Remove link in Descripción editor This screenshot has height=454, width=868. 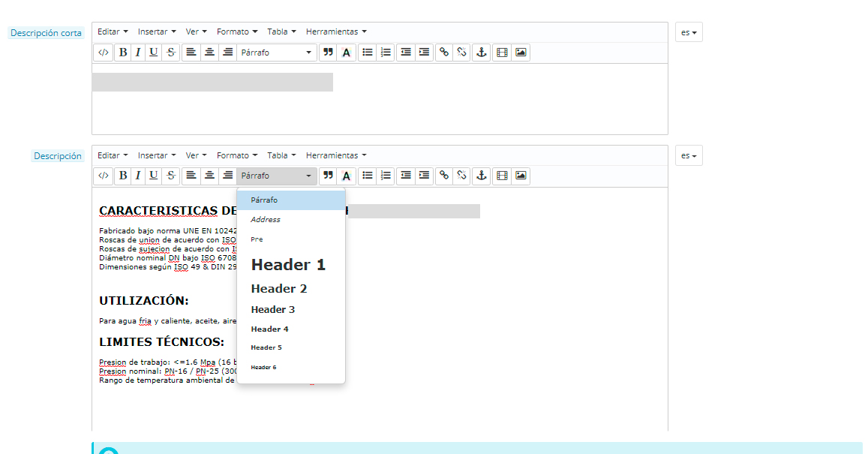coord(461,176)
